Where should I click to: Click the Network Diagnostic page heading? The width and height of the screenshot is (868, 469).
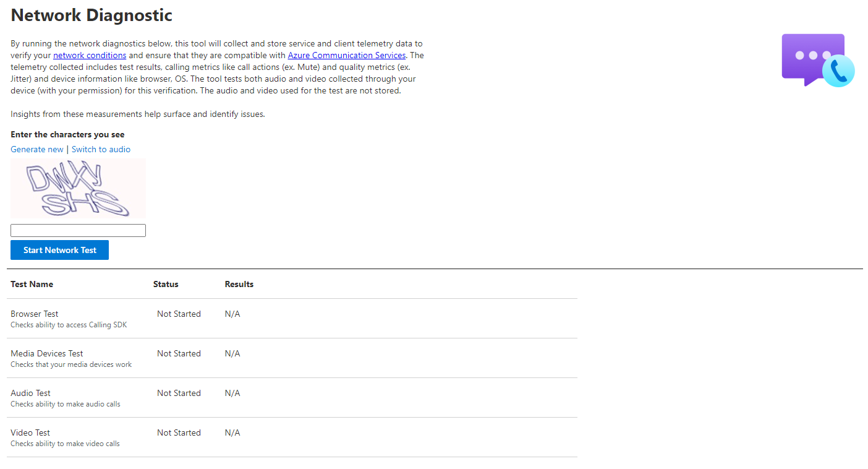[x=91, y=15]
